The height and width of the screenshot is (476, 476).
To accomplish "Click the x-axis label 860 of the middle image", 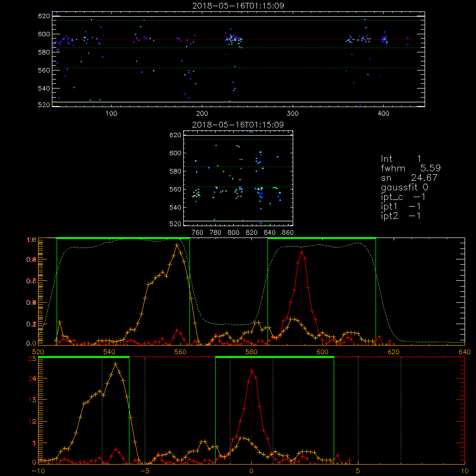I will point(288,233).
